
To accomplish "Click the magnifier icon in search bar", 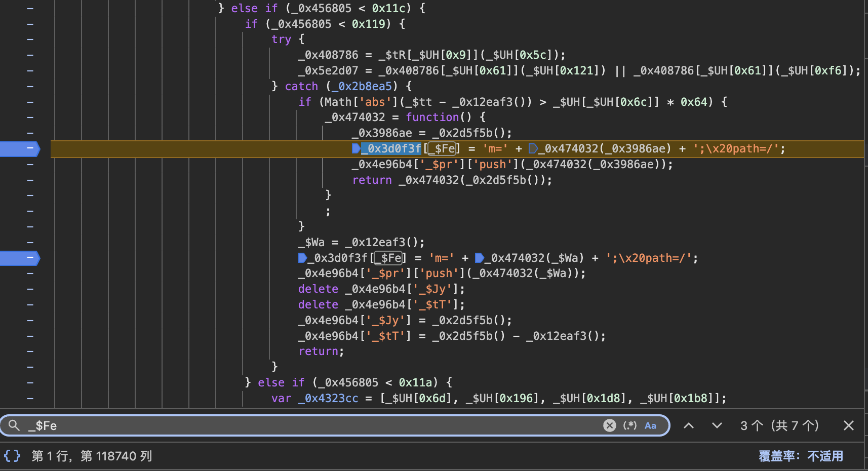I will [14, 425].
